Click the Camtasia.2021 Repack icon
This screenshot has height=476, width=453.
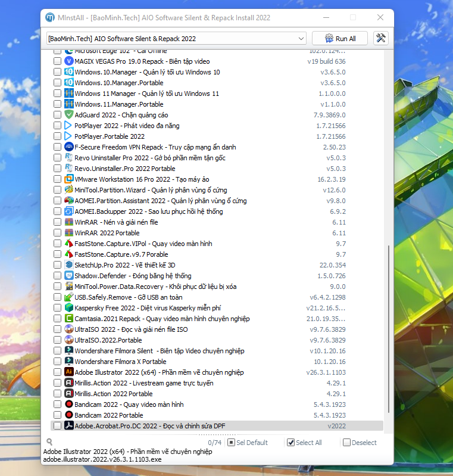(x=69, y=319)
